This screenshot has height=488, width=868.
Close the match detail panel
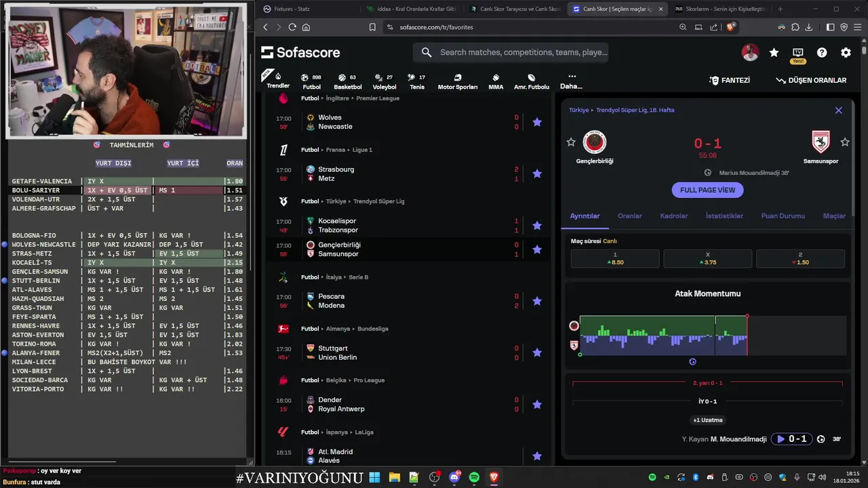click(x=838, y=110)
